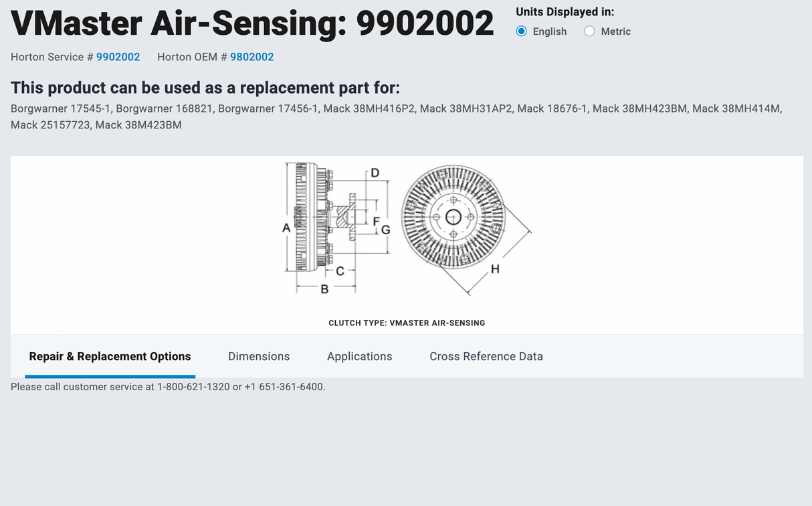This screenshot has width=812, height=506.
Task: Select the Repair & Replacement Options tab
Action: pyautogui.click(x=110, y=356)
